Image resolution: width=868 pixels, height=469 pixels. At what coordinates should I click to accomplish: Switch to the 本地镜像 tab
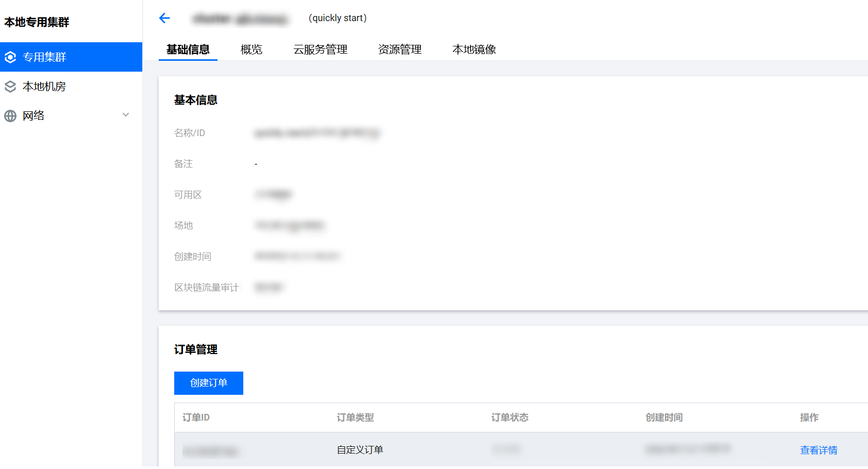click(x=474, y=49)
